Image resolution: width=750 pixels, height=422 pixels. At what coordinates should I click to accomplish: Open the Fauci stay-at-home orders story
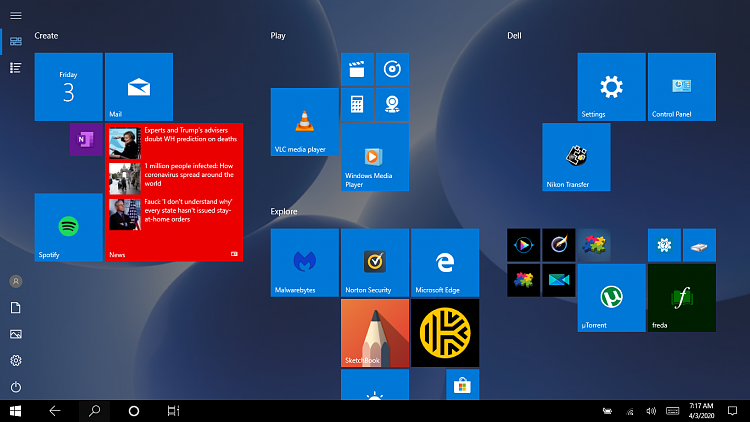click(x=188, y=211)
